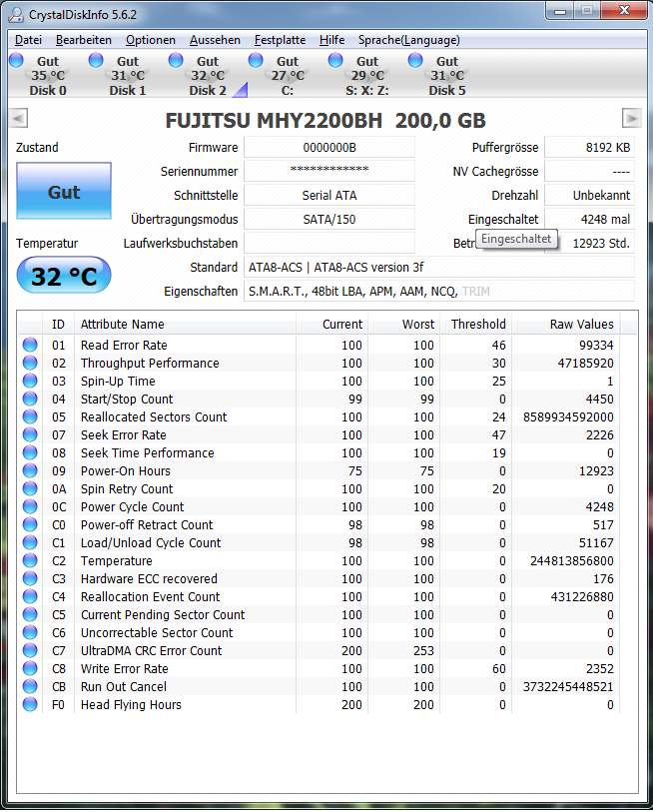Screen dimensions: 653x812
Task: Click the FUJITSU MHY2200BH model title
Action: (326, 121)
